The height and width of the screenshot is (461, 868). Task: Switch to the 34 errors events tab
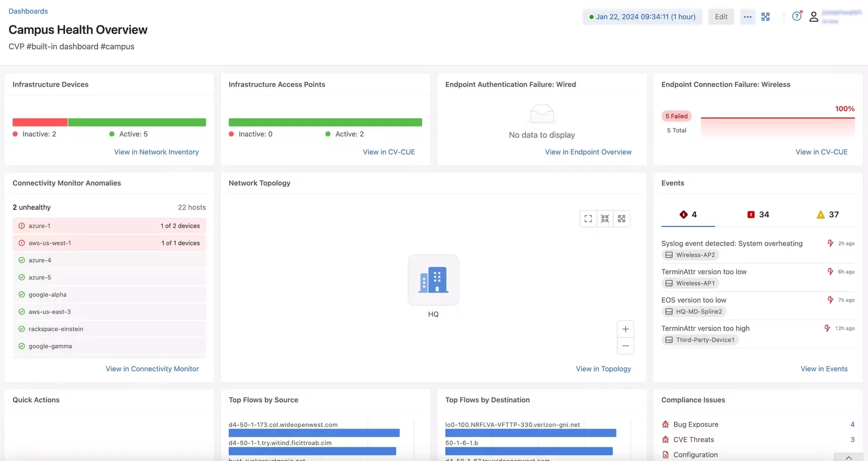(758, 214)
